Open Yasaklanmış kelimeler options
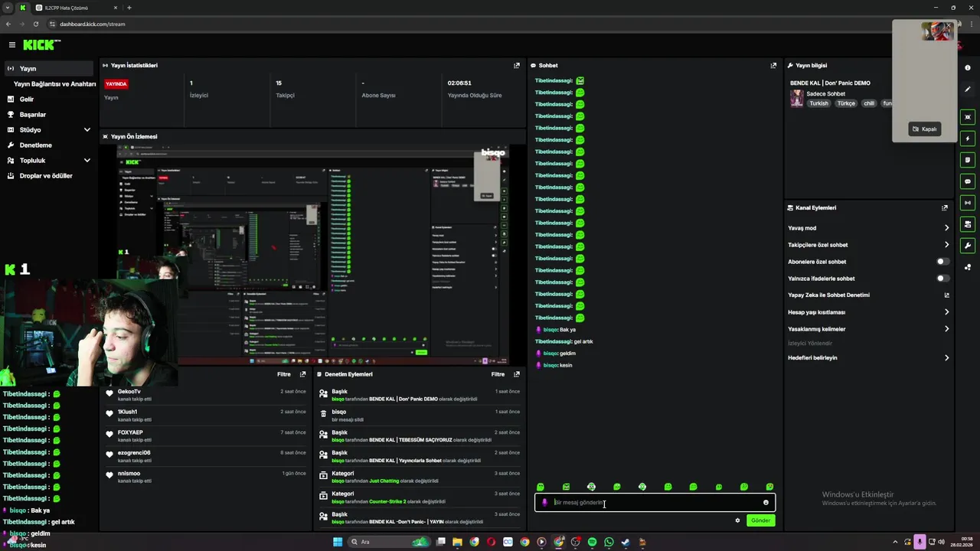This screenshot has height=551, width=980. pyautogui.click(x=946, y=329)
